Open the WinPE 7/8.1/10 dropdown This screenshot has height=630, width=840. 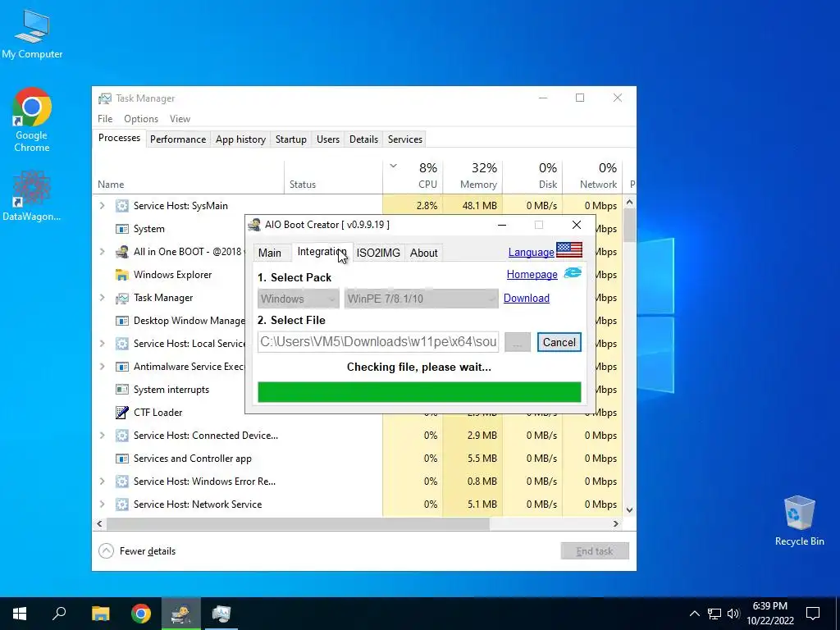tap(421, 299)
